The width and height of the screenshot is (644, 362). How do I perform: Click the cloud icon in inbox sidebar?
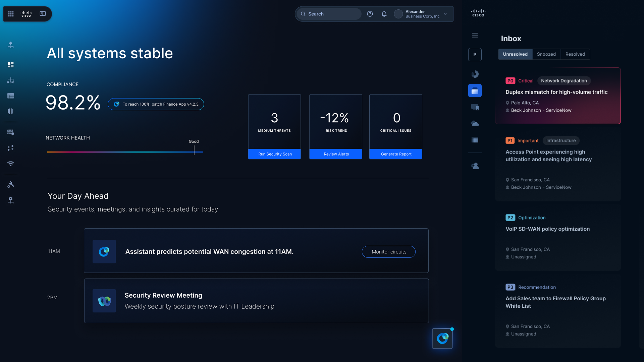coord(475,124)
